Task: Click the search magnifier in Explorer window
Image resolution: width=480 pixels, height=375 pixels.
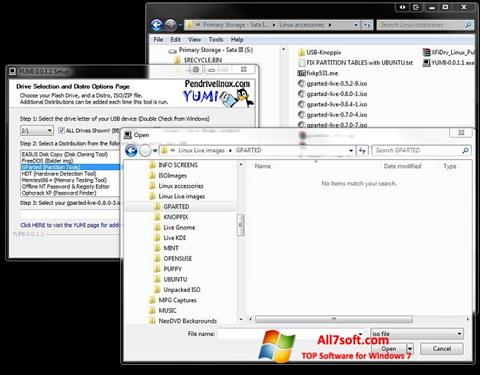Action: (468, 25)
